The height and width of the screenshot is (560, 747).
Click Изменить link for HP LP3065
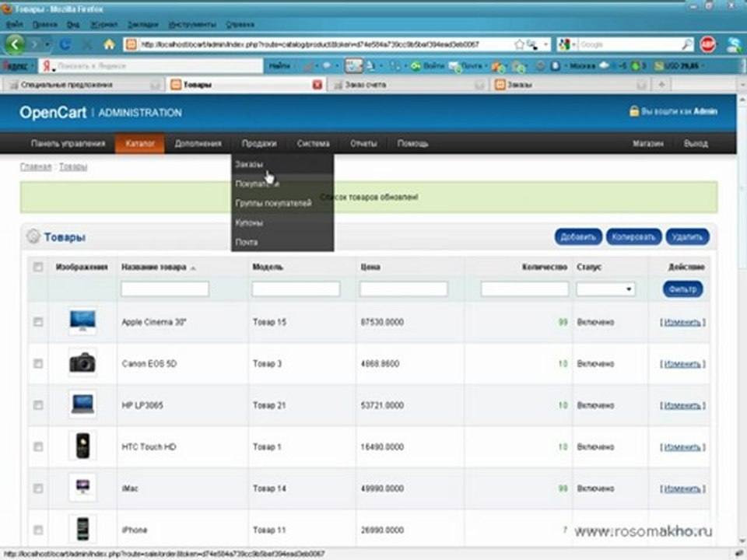(x=682, y=406)
